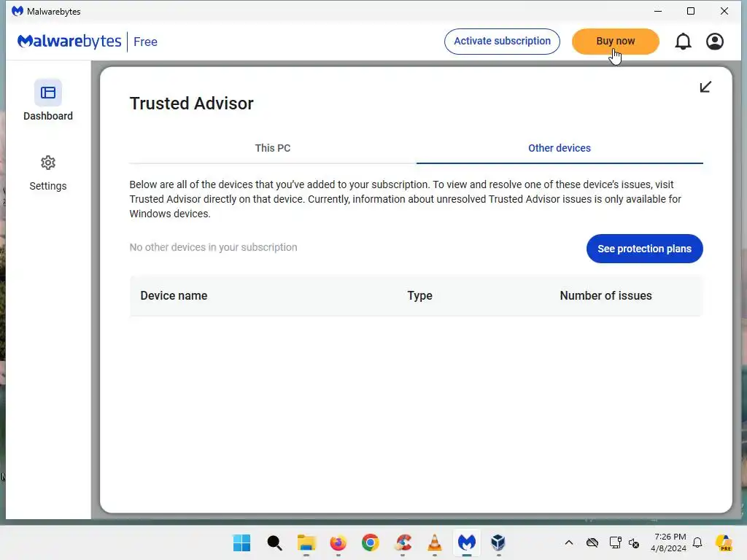Click See protection plans button
This screenshot has height=560, width=747.
tap(645, 249)
